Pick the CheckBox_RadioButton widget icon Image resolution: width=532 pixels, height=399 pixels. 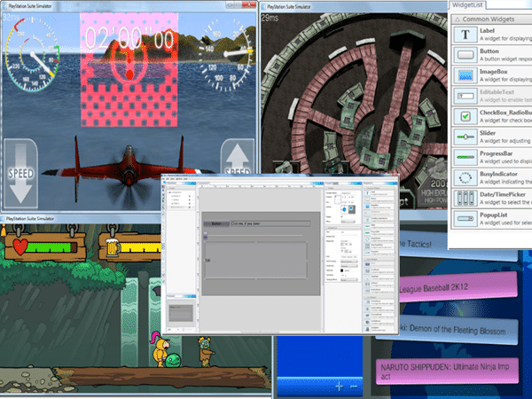pos(465,116)
